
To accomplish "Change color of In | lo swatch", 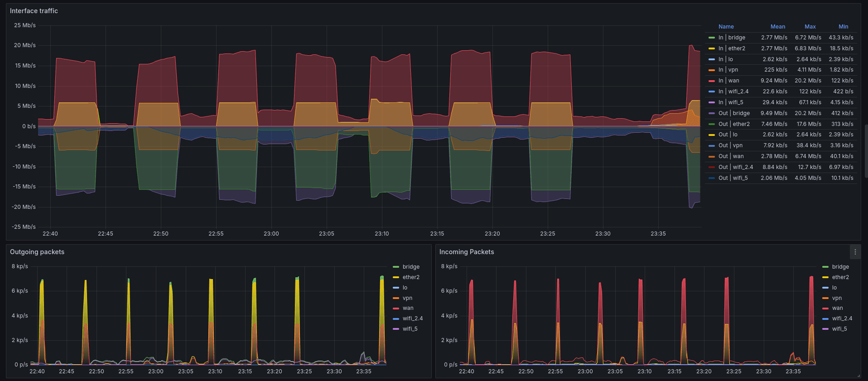I will (x=712, y=59).
